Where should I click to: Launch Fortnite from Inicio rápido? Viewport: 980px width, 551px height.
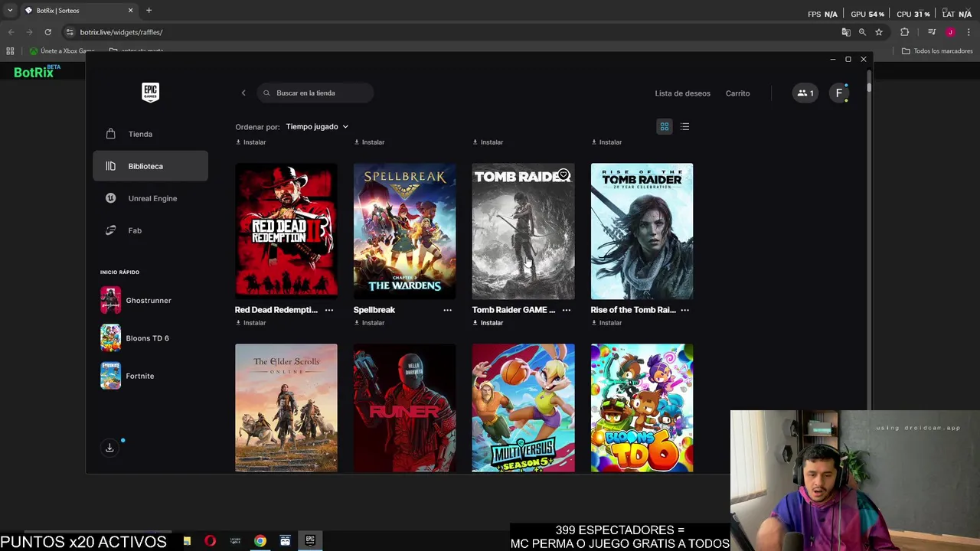[x=128, y=376]
